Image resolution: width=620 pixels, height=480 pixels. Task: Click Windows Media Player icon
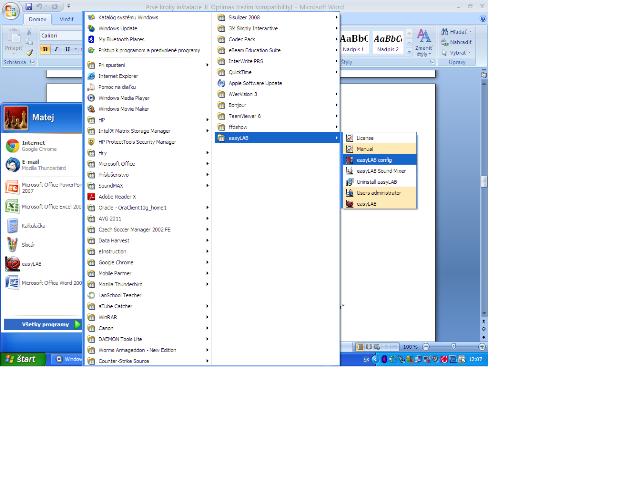[x=91, y=98]
